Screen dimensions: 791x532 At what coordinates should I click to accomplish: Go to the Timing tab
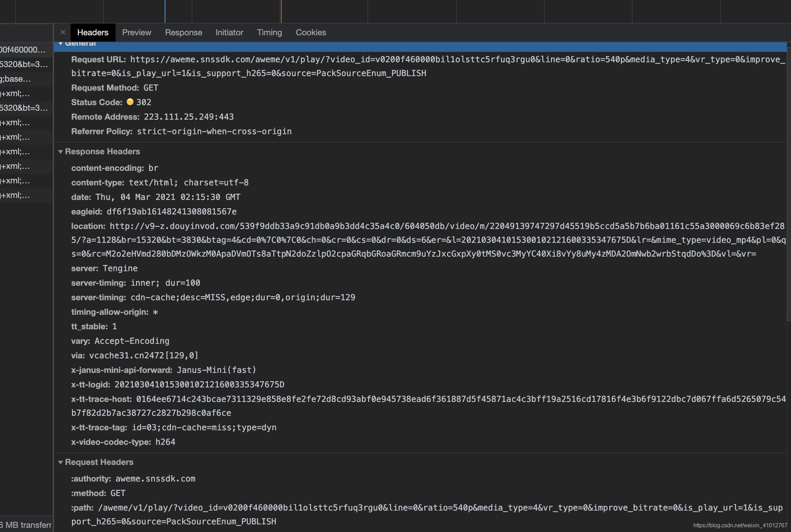pos(269,33)
